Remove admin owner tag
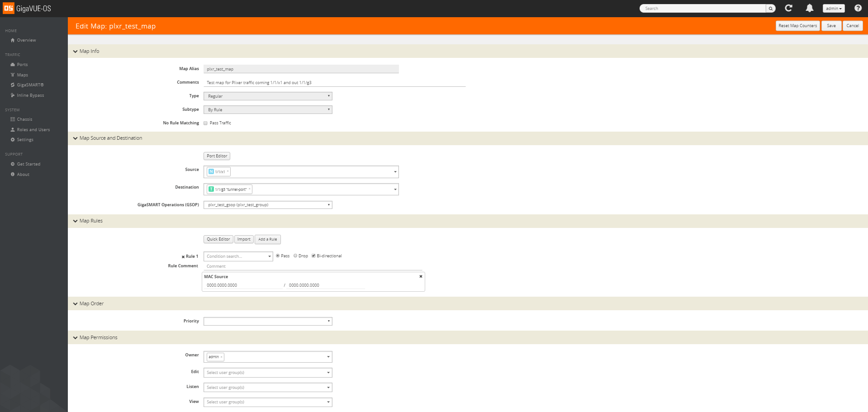 221,357
